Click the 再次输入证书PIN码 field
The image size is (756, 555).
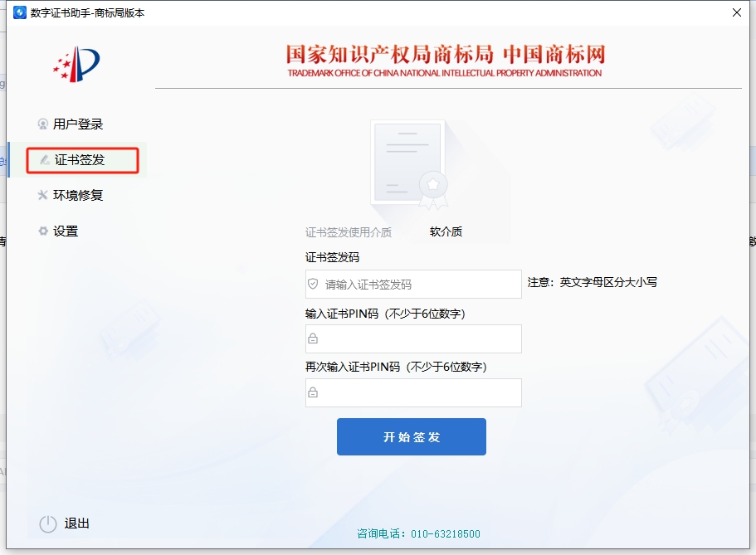[419, 392]
